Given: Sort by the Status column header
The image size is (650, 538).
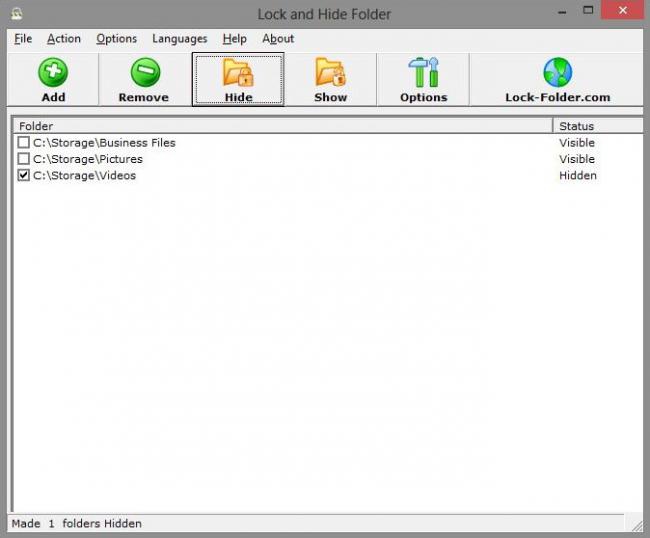Looking at the screenshot, I should (x=598, y=126).
